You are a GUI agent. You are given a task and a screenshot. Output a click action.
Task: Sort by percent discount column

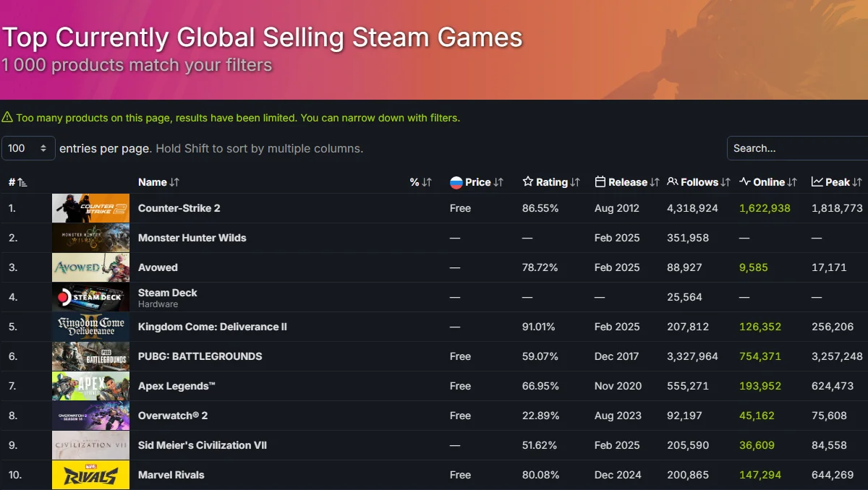pyautogui.click(x=420, y=182)
